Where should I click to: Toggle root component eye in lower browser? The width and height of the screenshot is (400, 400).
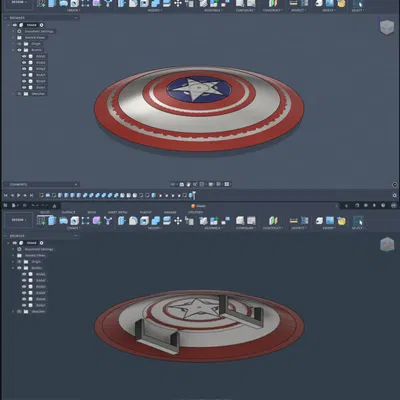pos(15,243)
